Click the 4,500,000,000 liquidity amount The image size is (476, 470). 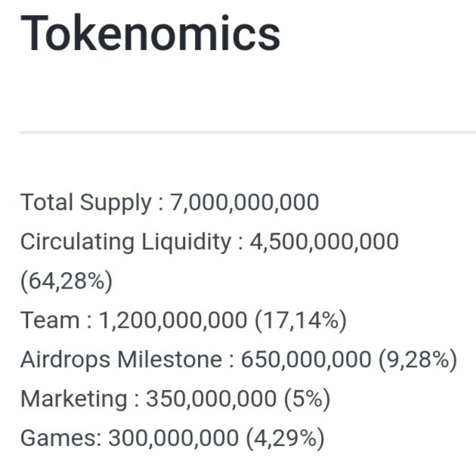(x=324, y=242)
